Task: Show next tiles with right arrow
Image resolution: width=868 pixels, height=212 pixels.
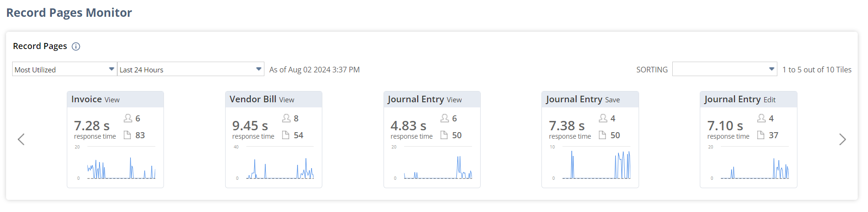Action: 842,139
